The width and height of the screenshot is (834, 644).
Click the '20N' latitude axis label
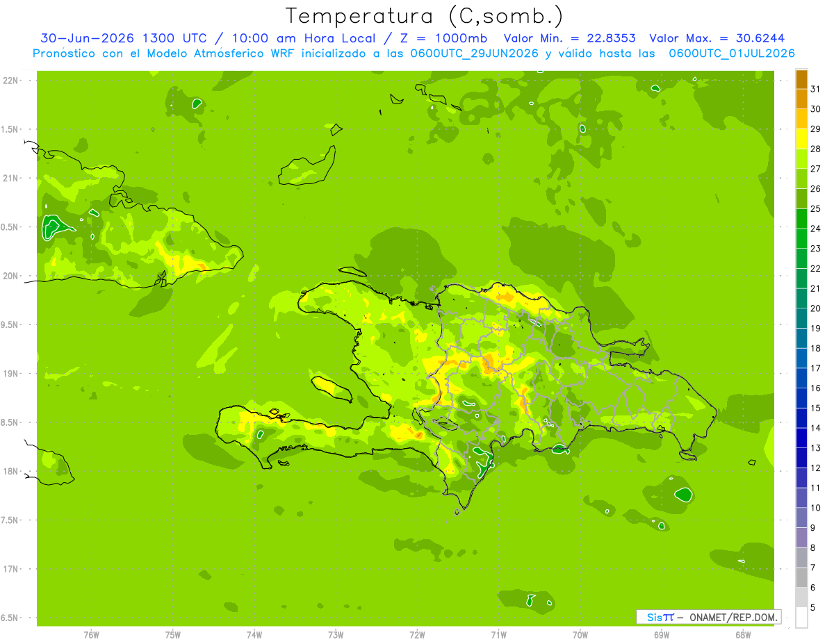pyautogui.click(x=10, y=276)
